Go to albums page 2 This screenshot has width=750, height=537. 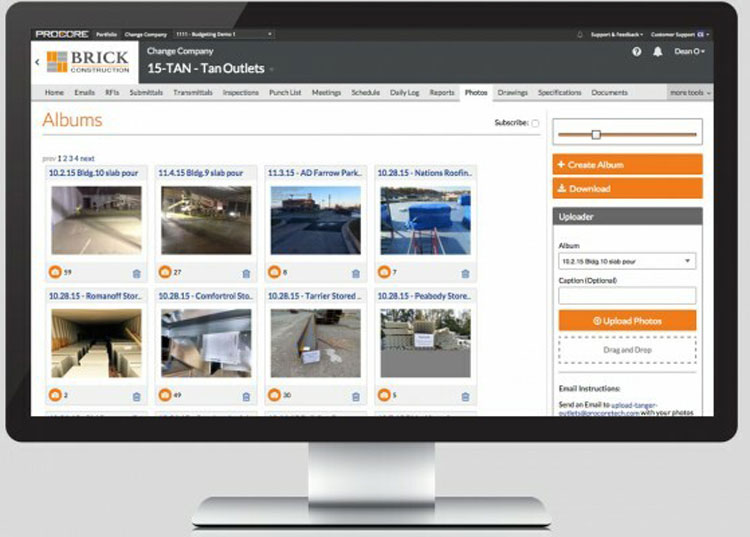64,158
